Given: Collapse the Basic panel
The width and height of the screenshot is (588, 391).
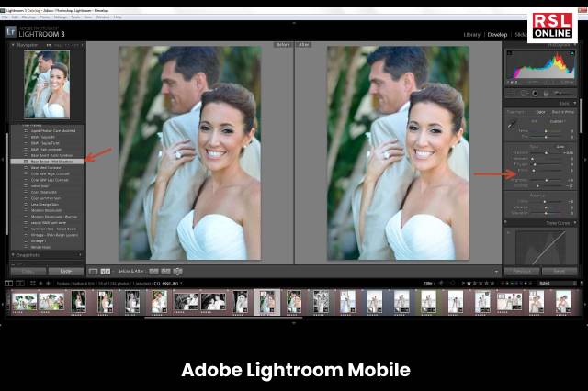Looking at the screenshot, I should click(574, 104).
